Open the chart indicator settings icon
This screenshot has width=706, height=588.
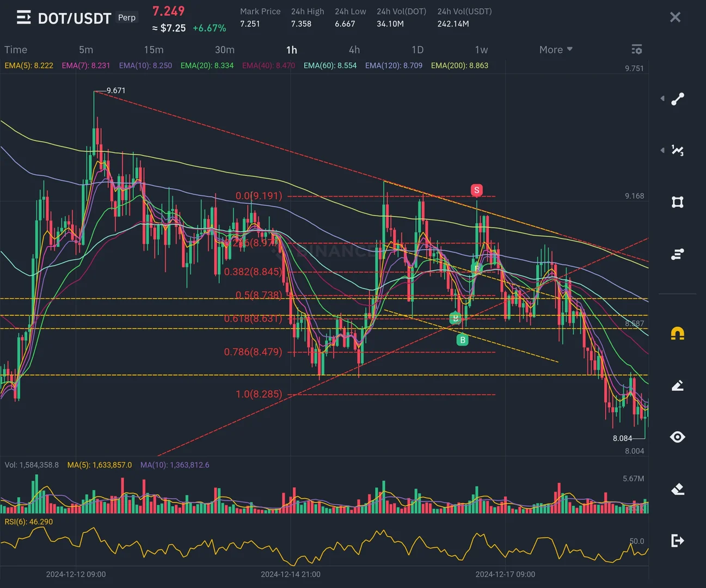(x=637, y=50)
